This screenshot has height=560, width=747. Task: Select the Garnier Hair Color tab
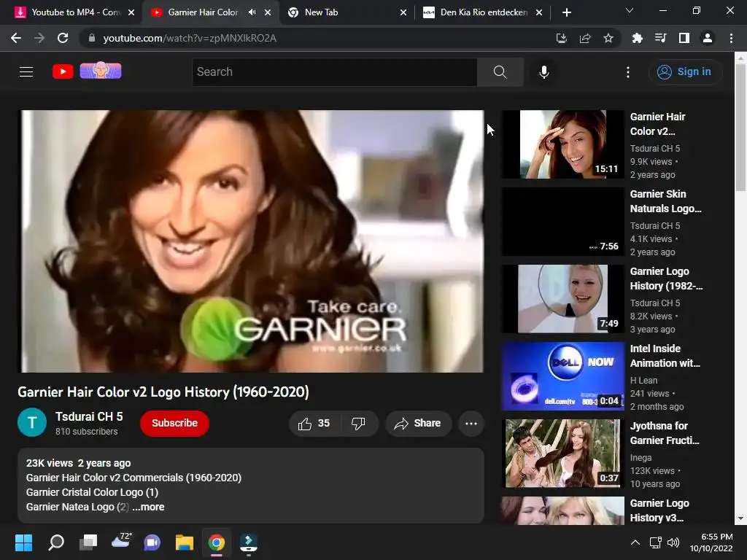point(203,12)
